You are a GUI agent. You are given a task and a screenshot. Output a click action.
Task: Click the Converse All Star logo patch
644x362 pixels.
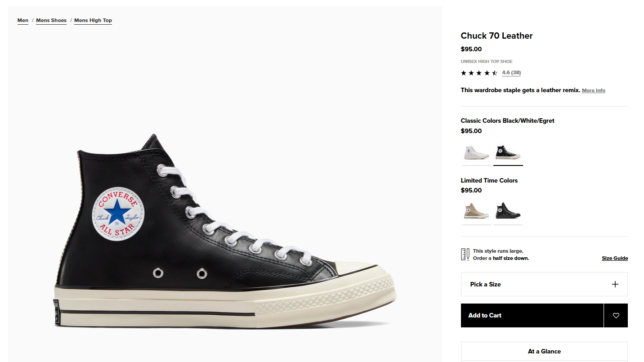click(x=118, y=215)
